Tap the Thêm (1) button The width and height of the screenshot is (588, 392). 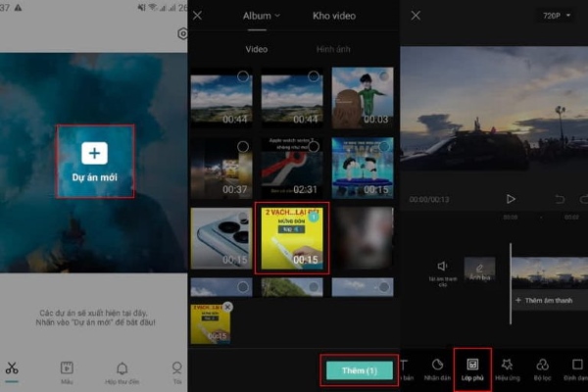click(x=360, y=370)
